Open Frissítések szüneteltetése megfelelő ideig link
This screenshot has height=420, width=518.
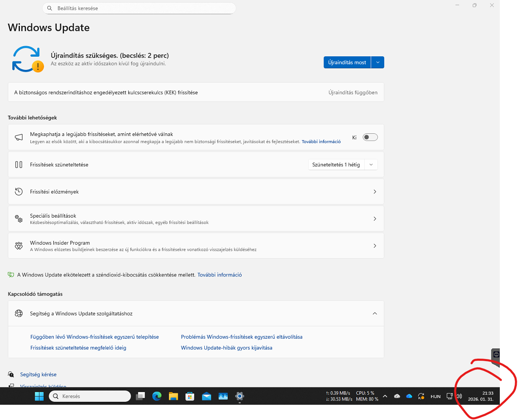[78, 348]
